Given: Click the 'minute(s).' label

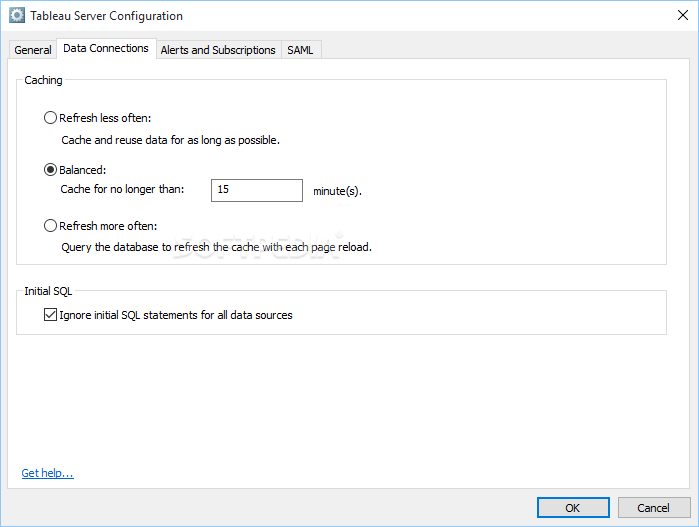Looking at the screenshot, I should click(x=337, y=191).
